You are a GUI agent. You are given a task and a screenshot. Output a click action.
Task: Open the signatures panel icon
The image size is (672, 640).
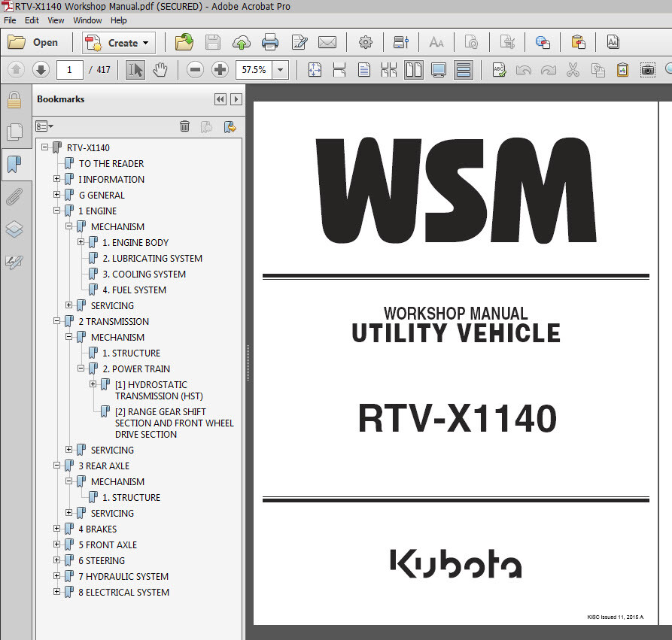(x=14, y=262)
